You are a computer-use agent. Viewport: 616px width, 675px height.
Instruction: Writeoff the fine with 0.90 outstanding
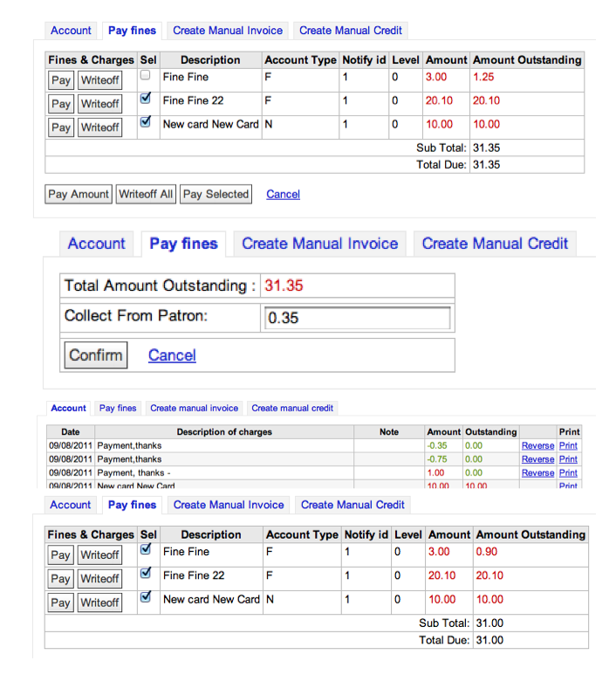tap(99, 555)
